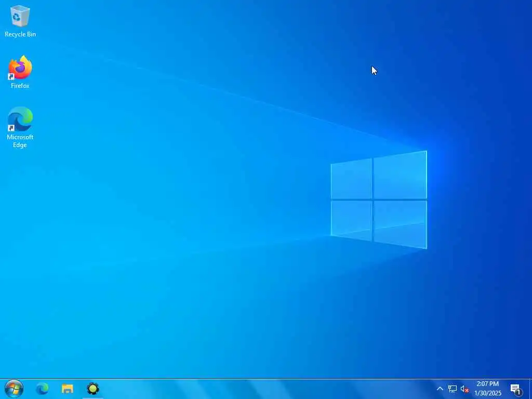Click the Show desktop strip
The image size is (532, 399).
click(530, 389)
